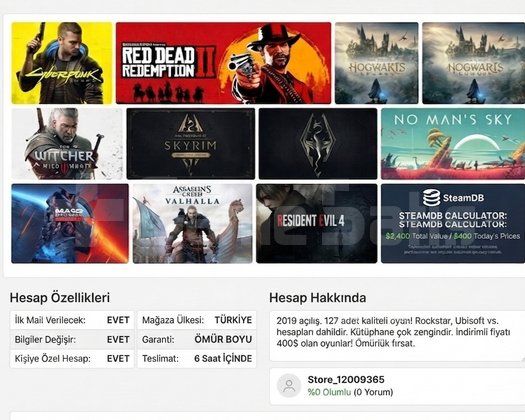View the Resident Evil 4 thumbnail
The image size is (525, 420).
pos(317,223)
